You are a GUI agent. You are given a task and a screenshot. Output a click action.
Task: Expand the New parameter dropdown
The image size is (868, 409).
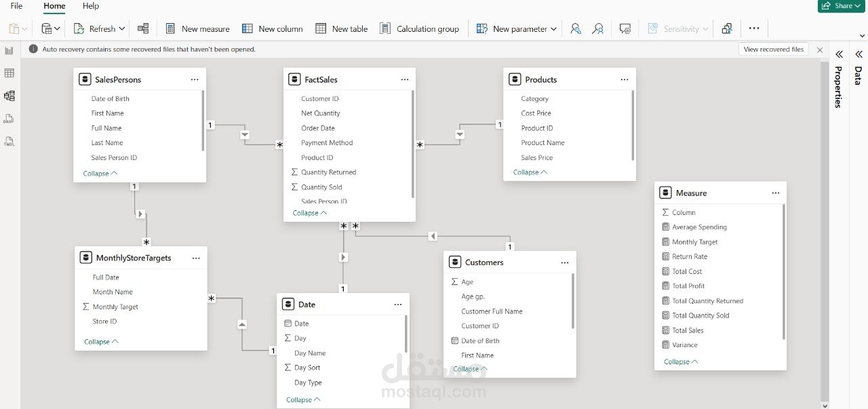[x=553, y=28]
